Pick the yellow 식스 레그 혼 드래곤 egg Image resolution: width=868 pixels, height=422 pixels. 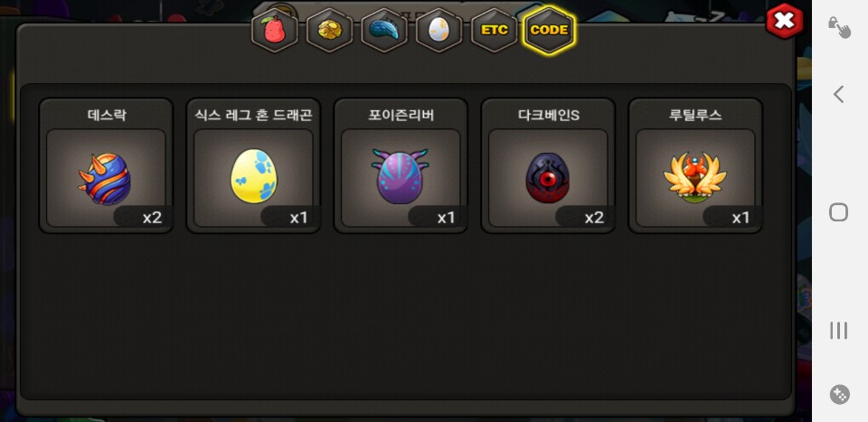coord(253,178)
